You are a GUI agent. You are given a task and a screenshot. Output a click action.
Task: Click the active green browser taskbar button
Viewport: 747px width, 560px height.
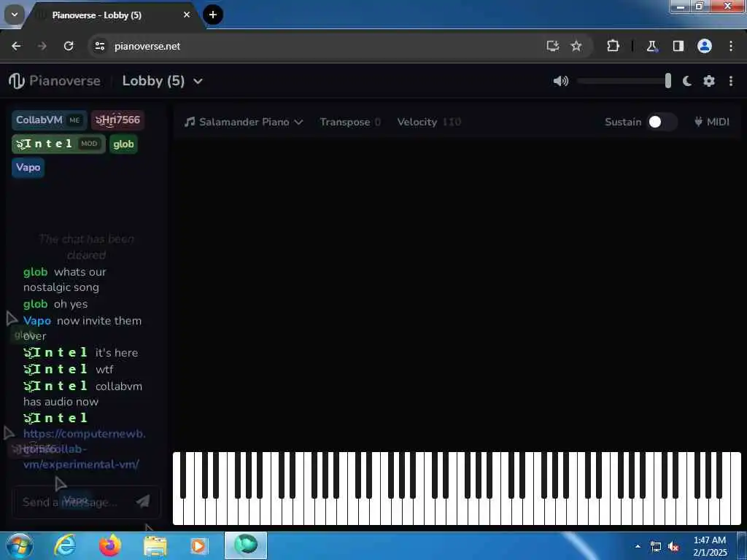(x=246, y=545)
